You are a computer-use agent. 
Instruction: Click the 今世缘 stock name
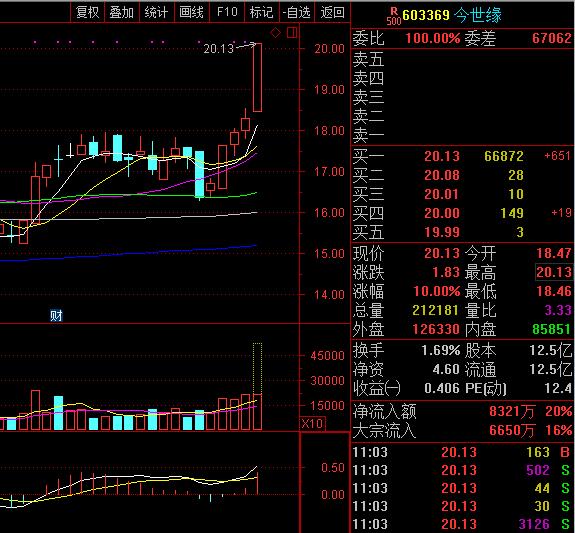pyautogui.click(x=477, y=16)
